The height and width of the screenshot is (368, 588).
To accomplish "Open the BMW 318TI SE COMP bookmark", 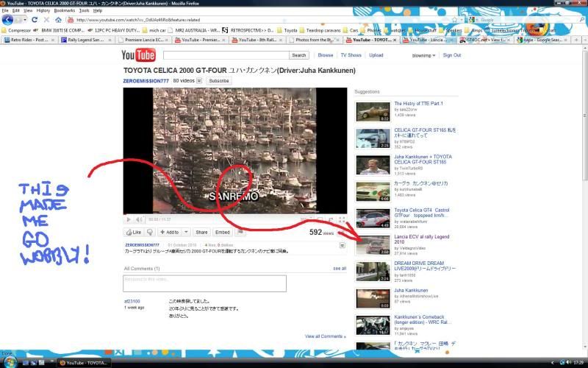I will 60,30.
